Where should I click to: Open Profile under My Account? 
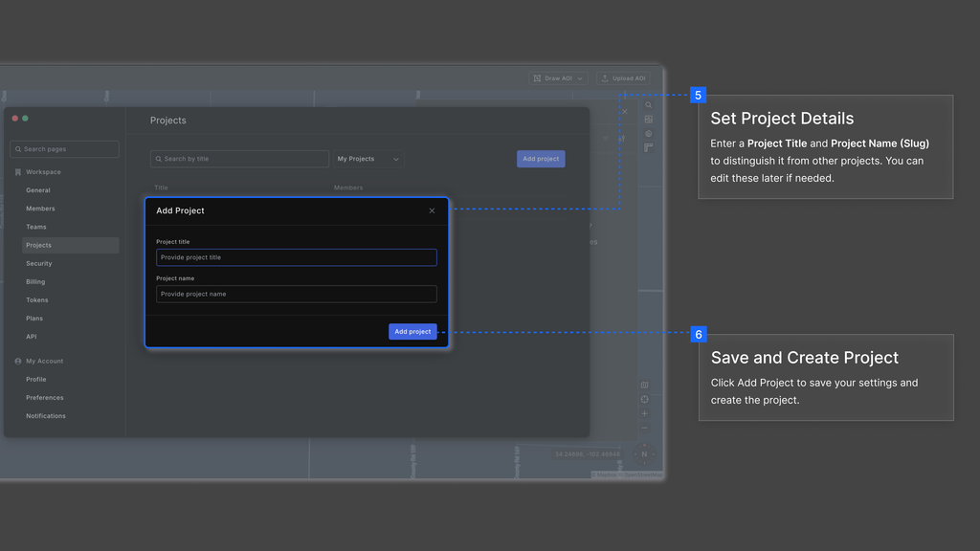click(x=36, y=379)
